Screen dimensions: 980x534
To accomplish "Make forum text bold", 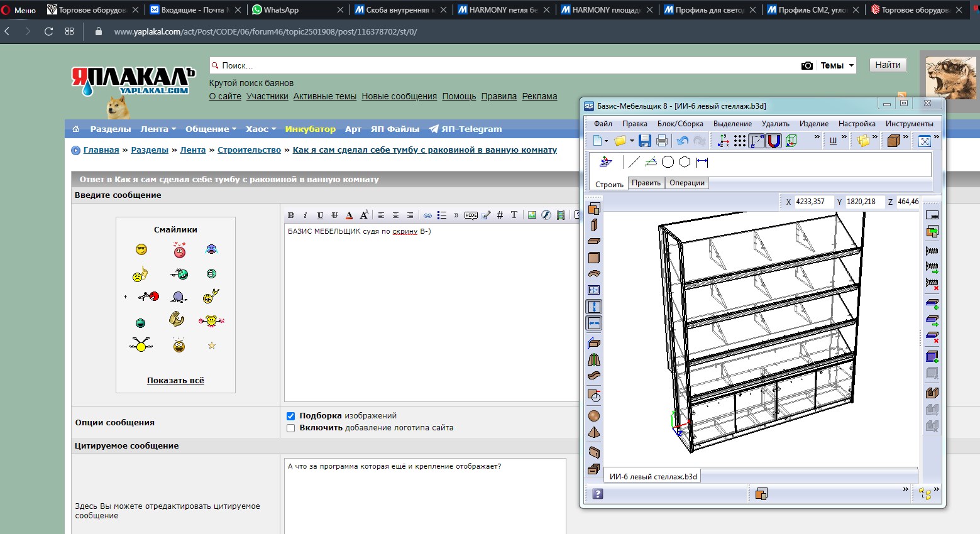I will click(290, 215).
